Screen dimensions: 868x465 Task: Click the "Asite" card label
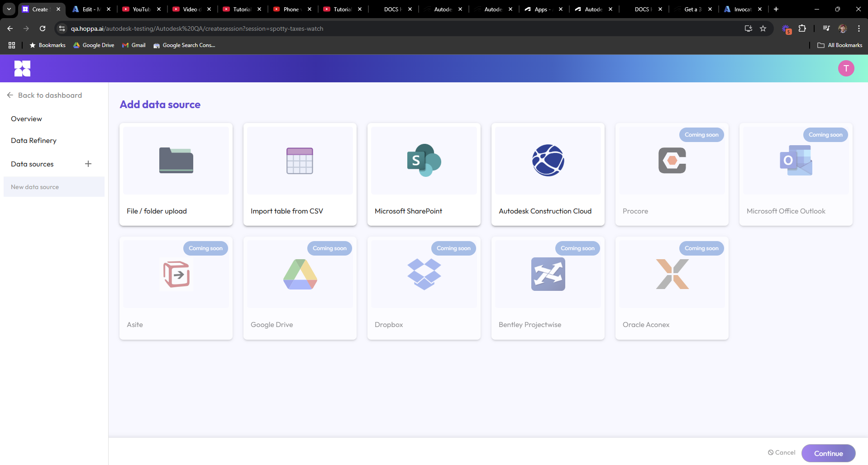point(135,324)
